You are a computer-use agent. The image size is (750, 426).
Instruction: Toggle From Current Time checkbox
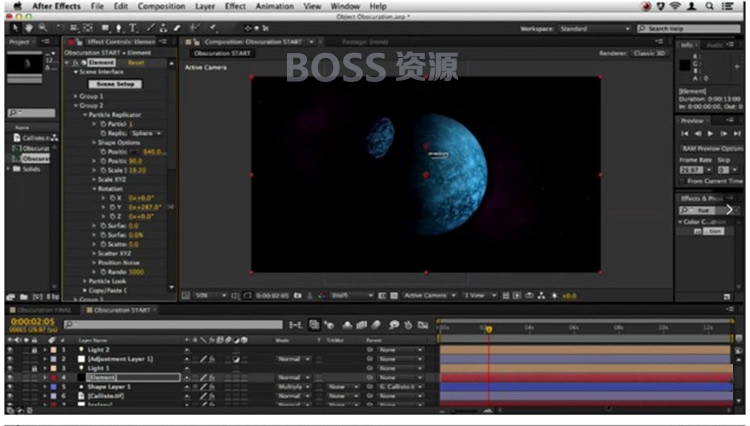(682, 181)
